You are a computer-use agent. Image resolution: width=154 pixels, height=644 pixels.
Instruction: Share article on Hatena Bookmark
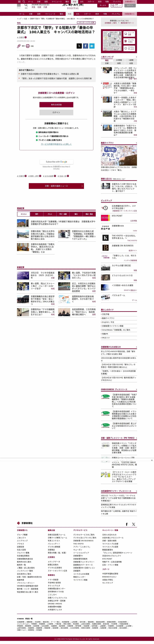[92, 46]
